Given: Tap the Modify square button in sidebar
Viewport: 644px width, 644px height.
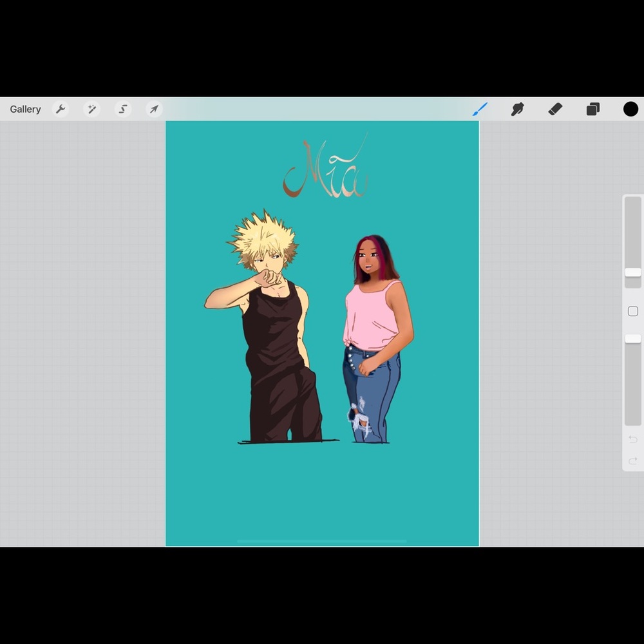Looking at the screenshot, I should 633,311.
